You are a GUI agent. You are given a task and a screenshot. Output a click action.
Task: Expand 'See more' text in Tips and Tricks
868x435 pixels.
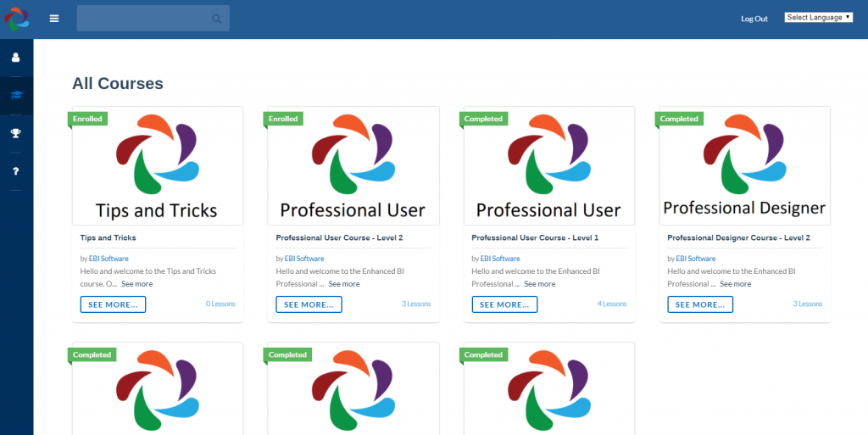pyautogui.click(x=136, y=284)
